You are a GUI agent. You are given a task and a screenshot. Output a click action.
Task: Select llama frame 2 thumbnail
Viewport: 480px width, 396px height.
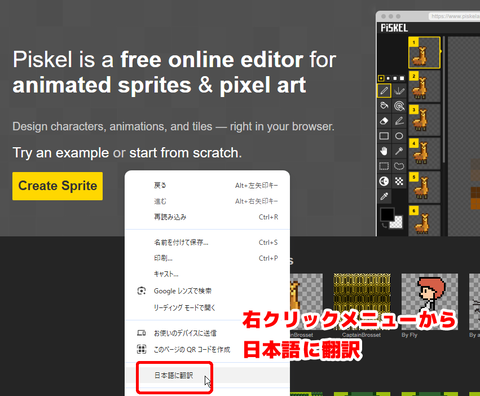pyautogui.click(x=424, y=86)
